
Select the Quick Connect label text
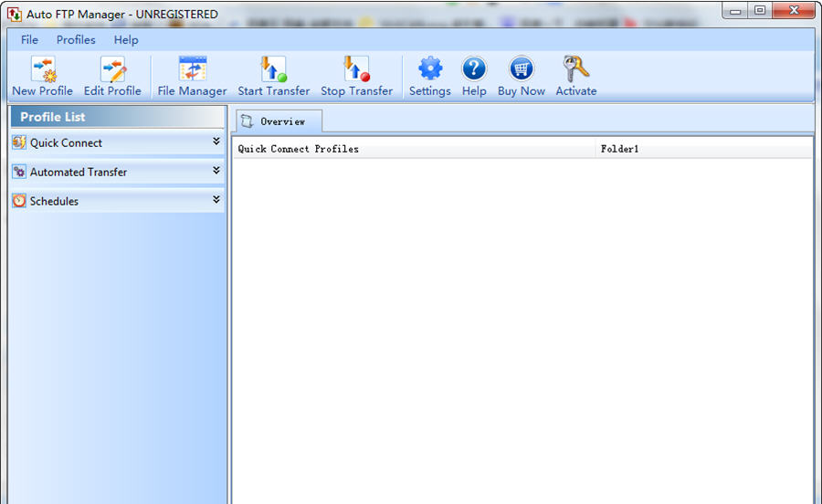click(x=66, y=143)
